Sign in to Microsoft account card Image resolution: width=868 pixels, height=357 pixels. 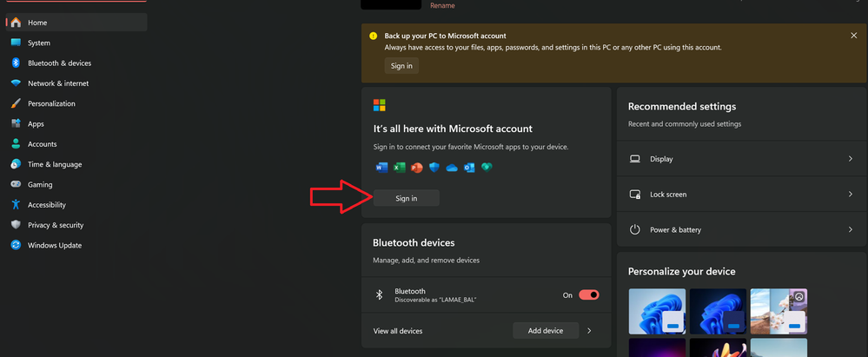click(x=407, y=198)
